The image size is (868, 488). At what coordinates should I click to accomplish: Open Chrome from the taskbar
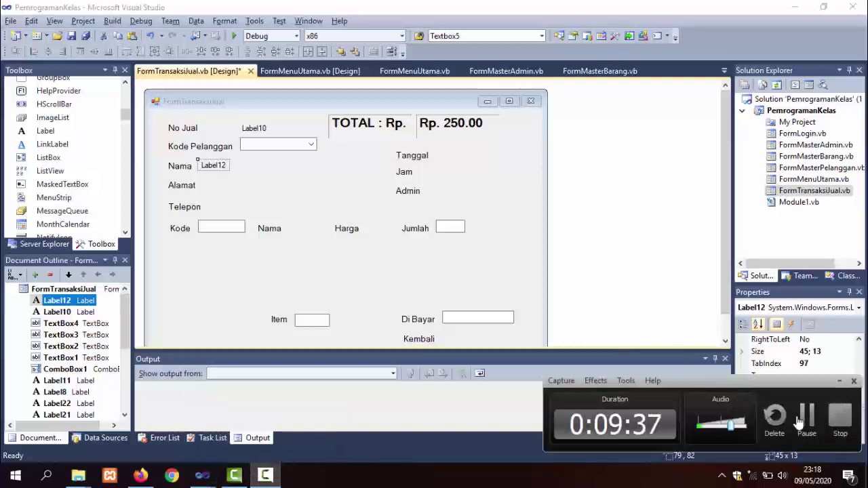coord(172,475)
